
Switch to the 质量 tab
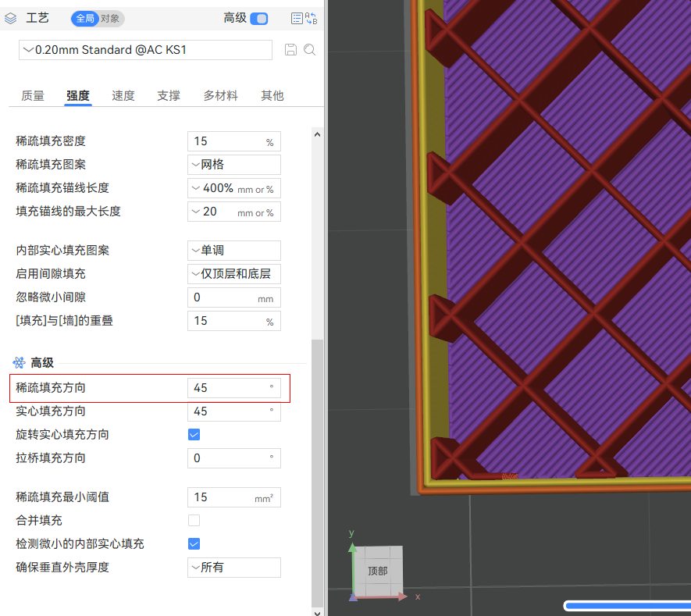point(33,95)
